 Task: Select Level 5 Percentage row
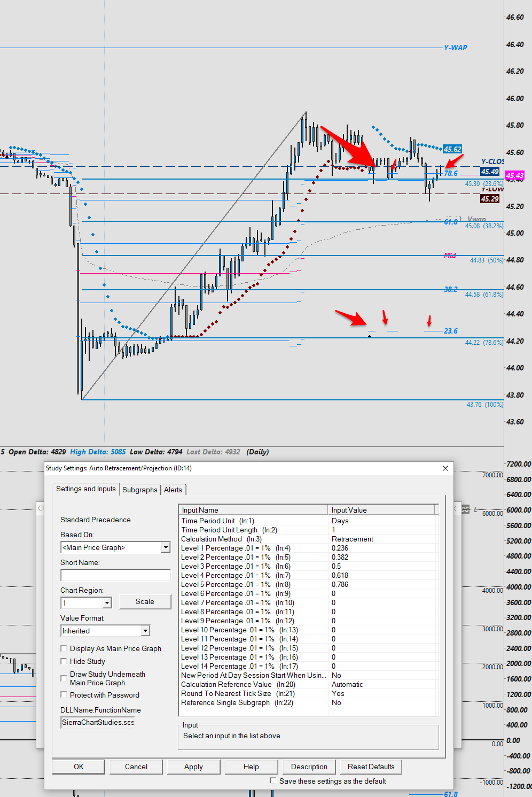click(x=308, y=584)
